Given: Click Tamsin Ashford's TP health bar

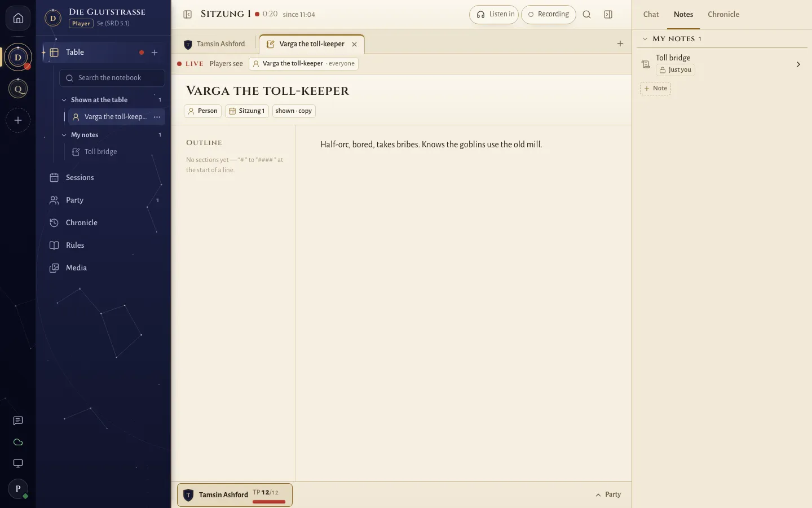Looking at the screenshot, I should 269,502.
